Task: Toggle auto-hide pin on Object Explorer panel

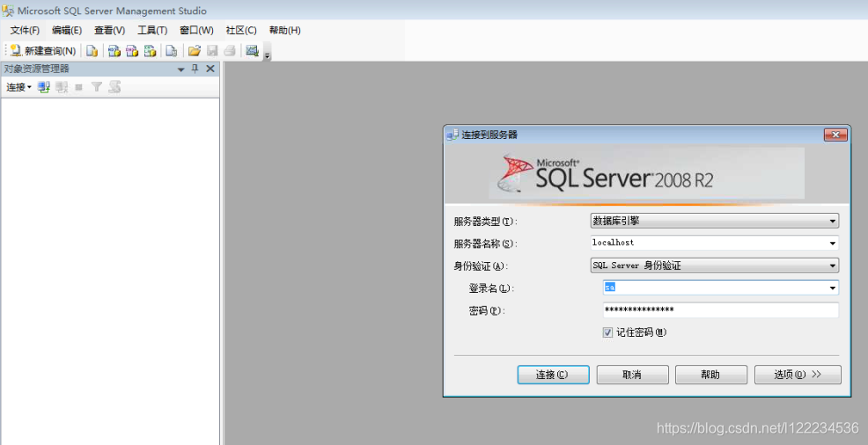Action: [195, 69]
